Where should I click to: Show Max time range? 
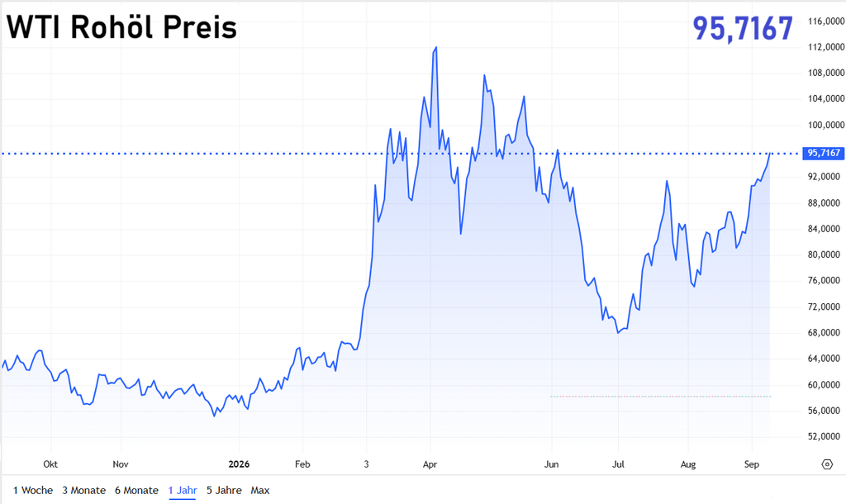[x=260, y=491]
